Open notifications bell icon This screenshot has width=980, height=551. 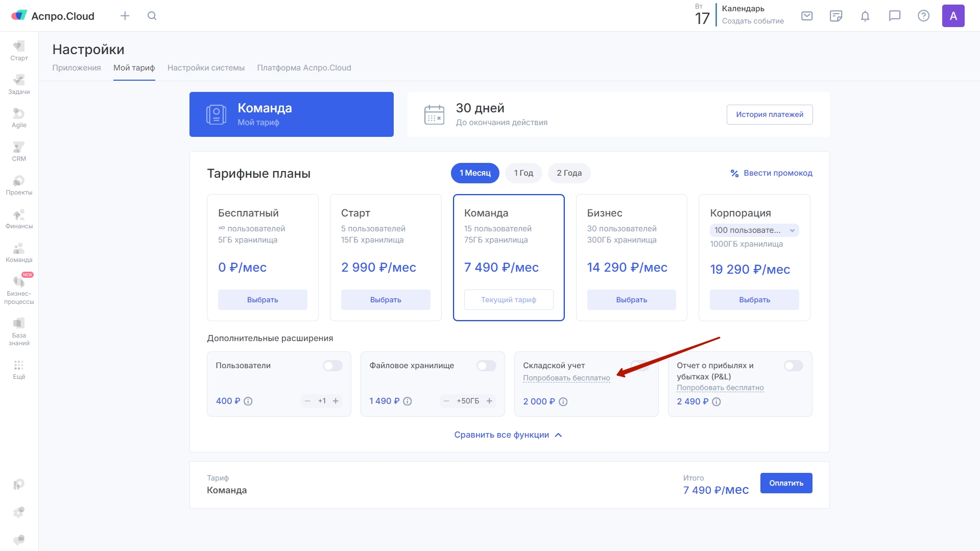coord(865,16)
